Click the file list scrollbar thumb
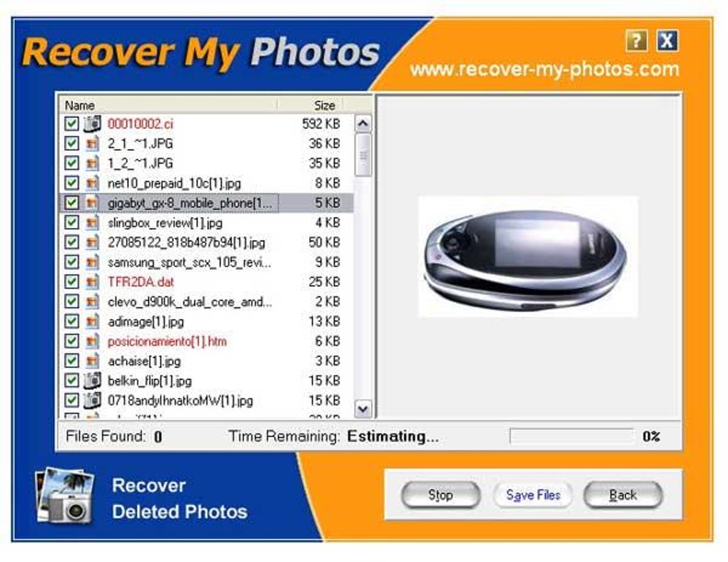This screenshot has width=728, height=562. [363, 155]
